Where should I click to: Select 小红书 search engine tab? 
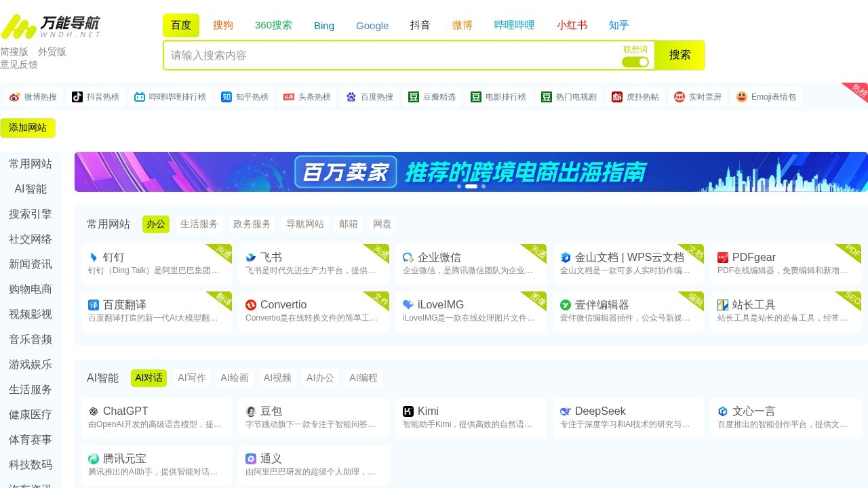(x=572, y=25)
